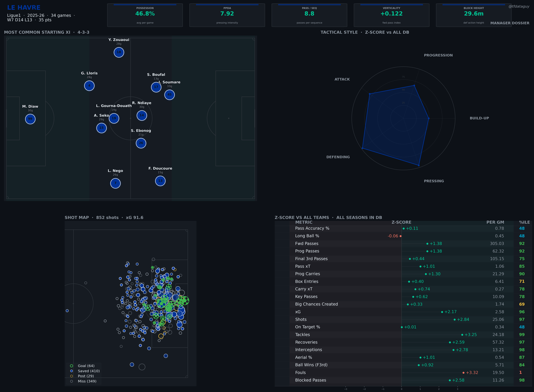Click the %ILE column header
The height and width of the screenshot is (392, 534).
pyautogui.click(x=524, y=222)
